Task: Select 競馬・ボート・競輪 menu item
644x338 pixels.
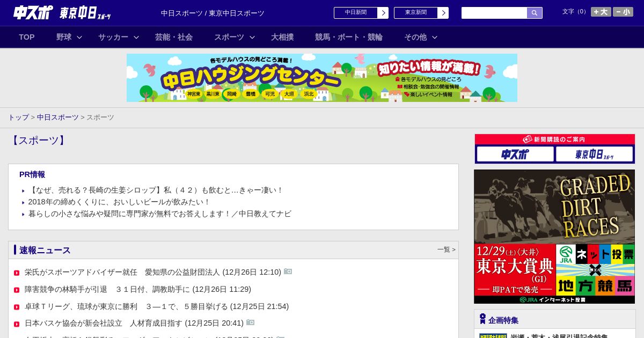Action: (x=349, y=37)
